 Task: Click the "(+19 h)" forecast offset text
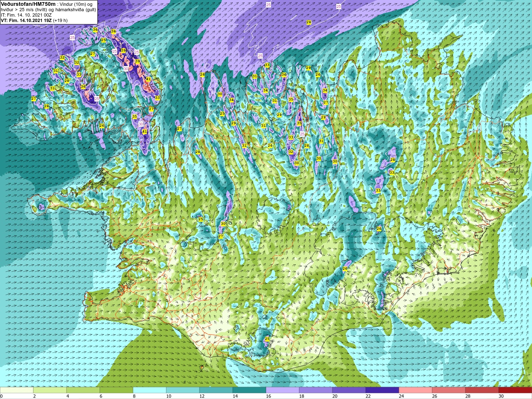(60, 20)
